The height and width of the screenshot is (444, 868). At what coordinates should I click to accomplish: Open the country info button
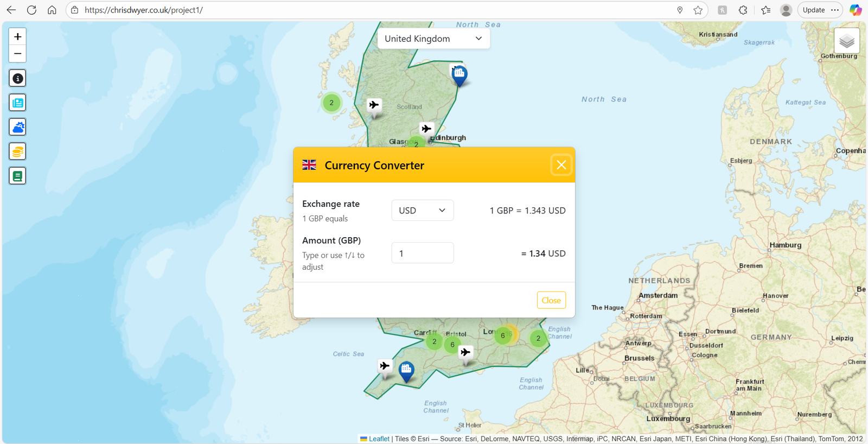(17, 79)
